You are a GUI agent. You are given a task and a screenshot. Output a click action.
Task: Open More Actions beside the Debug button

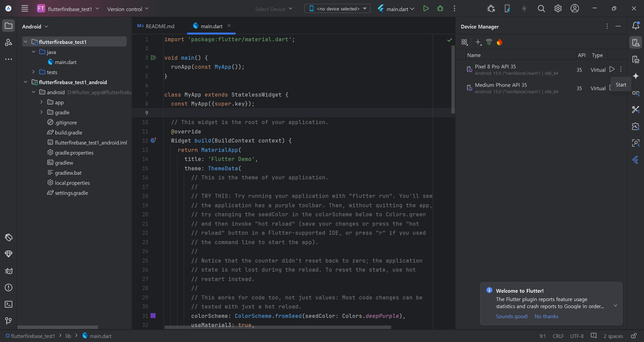(454, 9)
